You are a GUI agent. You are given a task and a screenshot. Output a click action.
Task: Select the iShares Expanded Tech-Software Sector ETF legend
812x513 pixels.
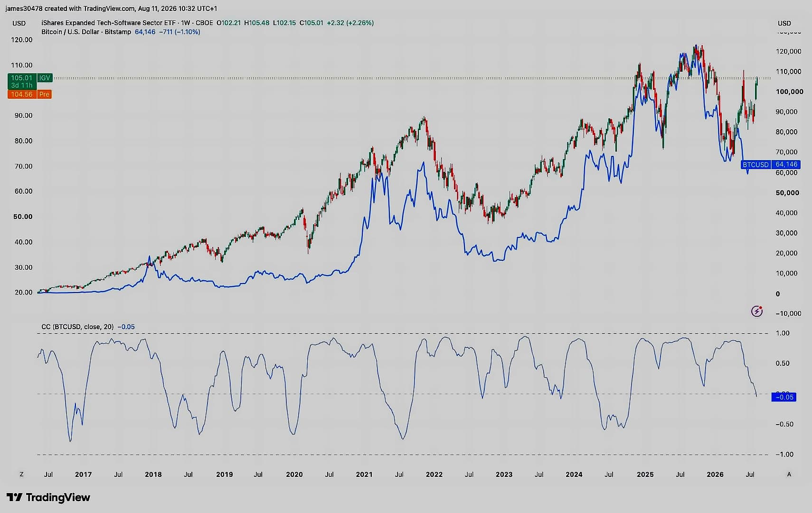pos(127,23)
